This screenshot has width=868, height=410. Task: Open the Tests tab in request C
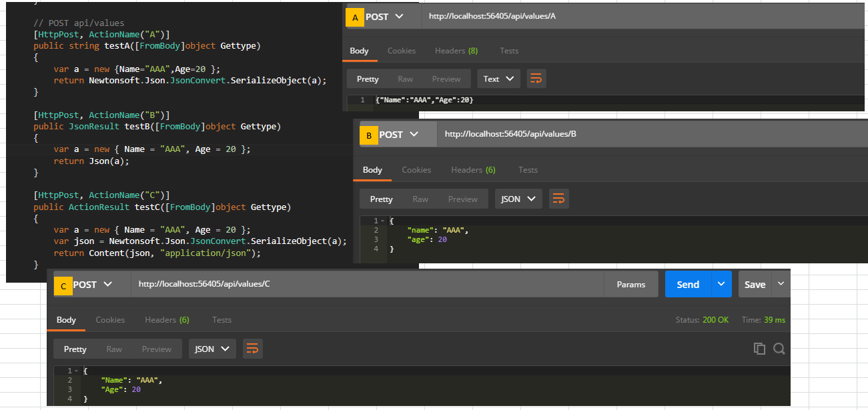222,320
